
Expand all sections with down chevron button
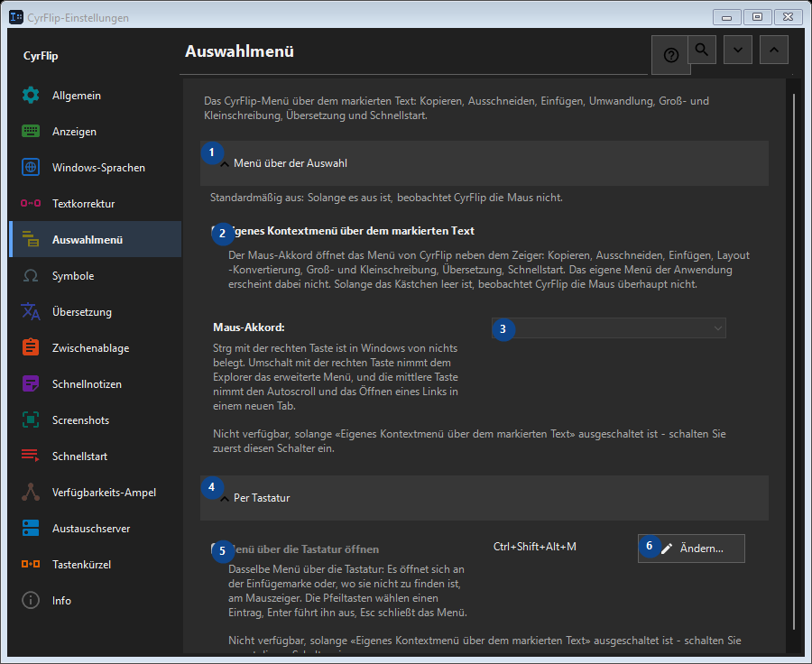tap(738, 50)
